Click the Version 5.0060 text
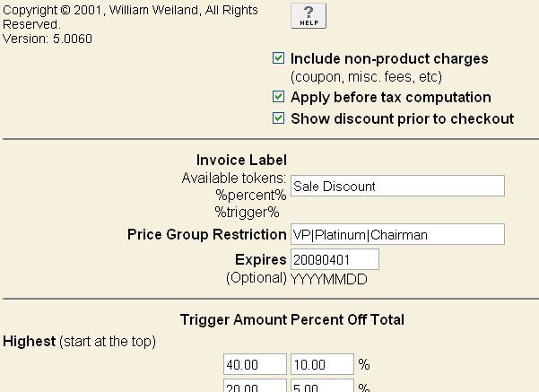Viewport: 539px width, 392px height. pyautogui.click(x=48, y=39)
